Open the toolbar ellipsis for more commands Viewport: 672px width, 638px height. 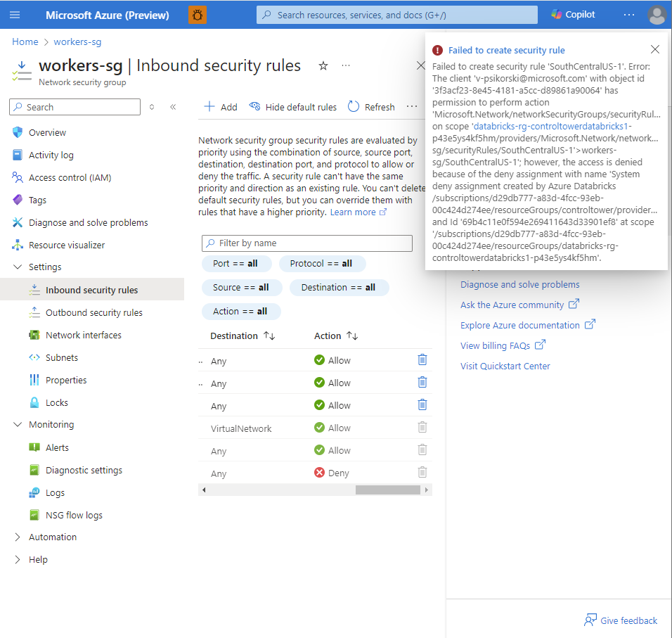(412, 107)
